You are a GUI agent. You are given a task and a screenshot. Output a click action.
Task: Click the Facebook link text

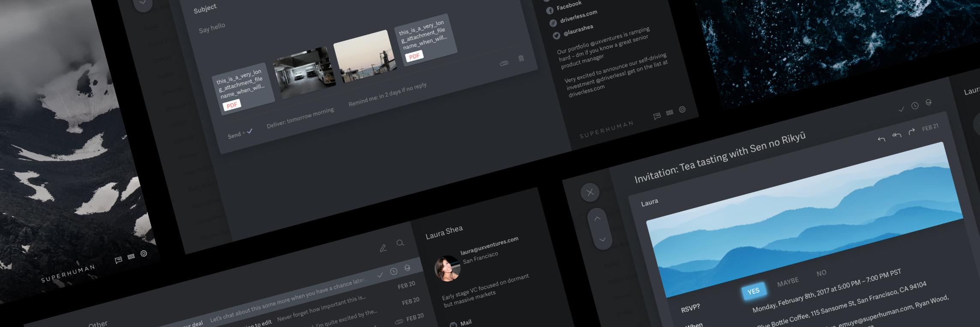569,5
